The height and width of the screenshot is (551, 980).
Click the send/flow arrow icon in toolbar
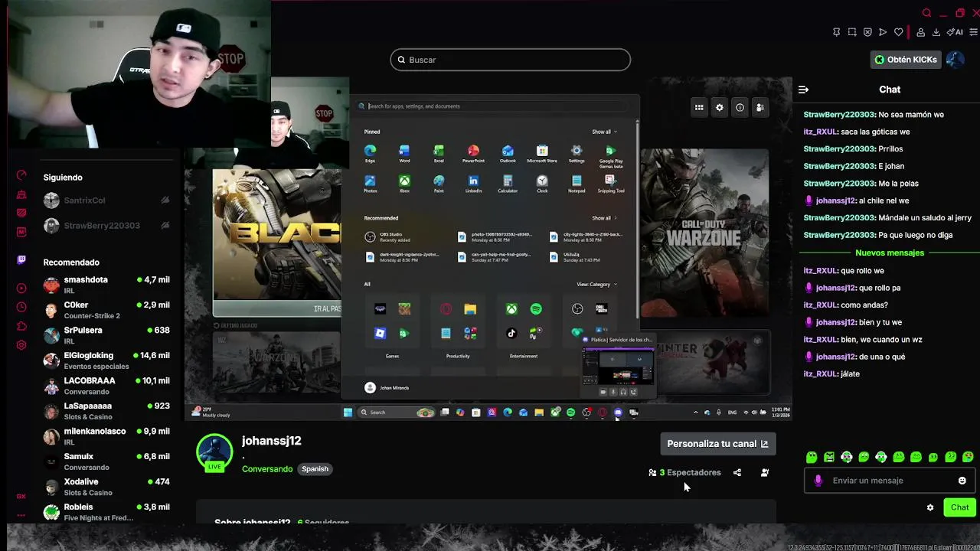click(883, 32)
